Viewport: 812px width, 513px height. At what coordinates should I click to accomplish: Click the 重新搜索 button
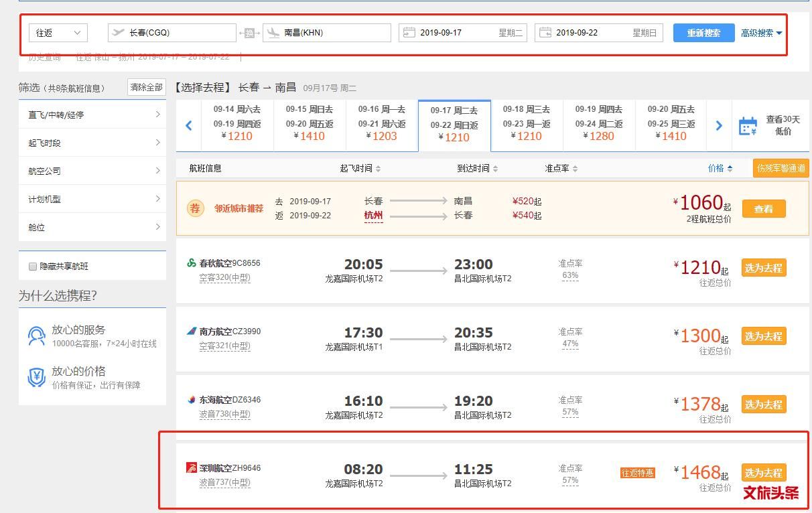click(x=703, y=33)
